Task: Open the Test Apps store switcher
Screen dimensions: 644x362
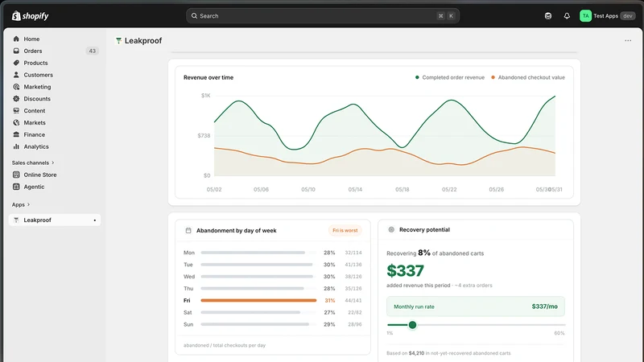Action: tap(608, 16)
